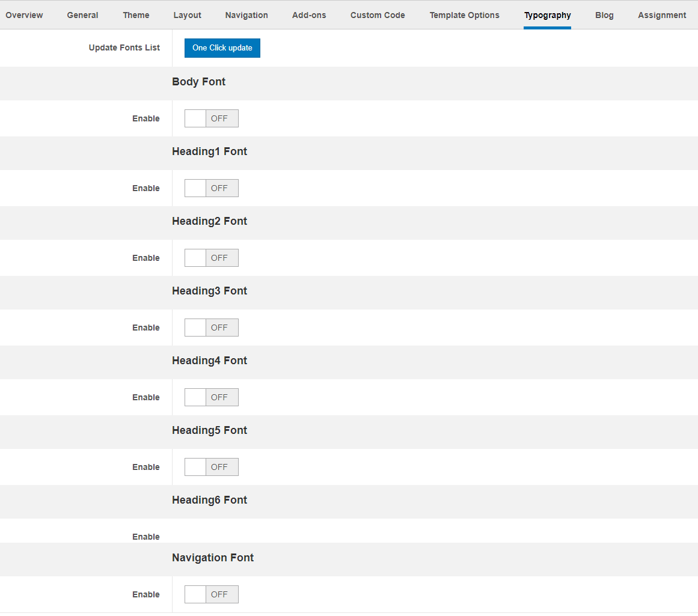Select the Template Options tab
The width and height of the screenshot is (698, 616).
[464, 15]
